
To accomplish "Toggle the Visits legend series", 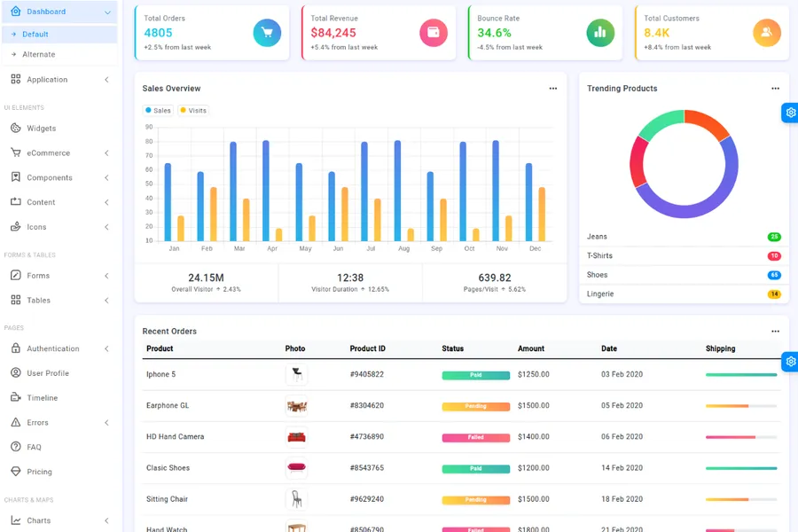I will [x=192, y=111].
